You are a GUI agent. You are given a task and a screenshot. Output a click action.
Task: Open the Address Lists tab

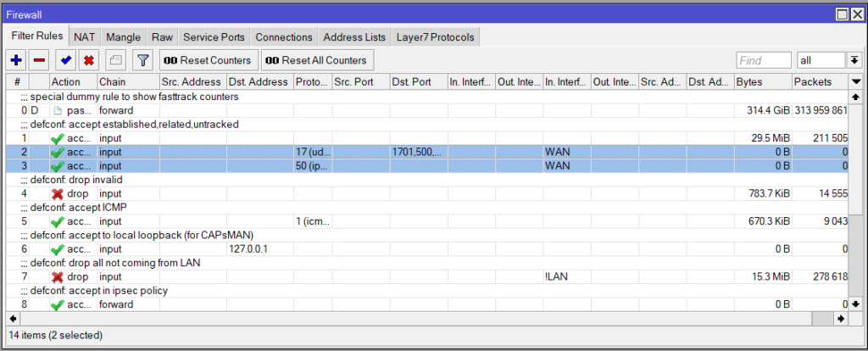(356, 37)
